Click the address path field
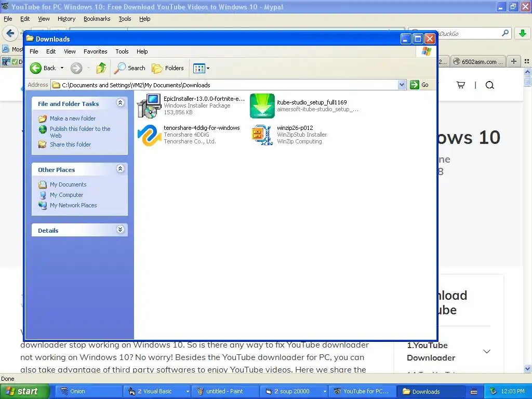The image size is (532, 399). [224, 85]
